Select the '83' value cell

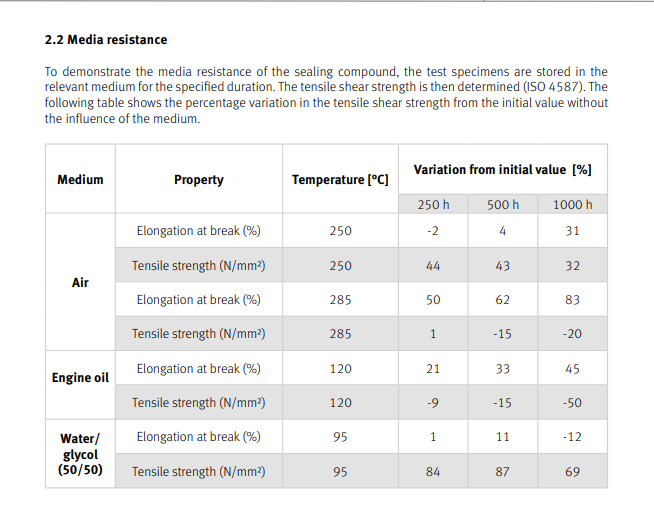tap(572, 299)
